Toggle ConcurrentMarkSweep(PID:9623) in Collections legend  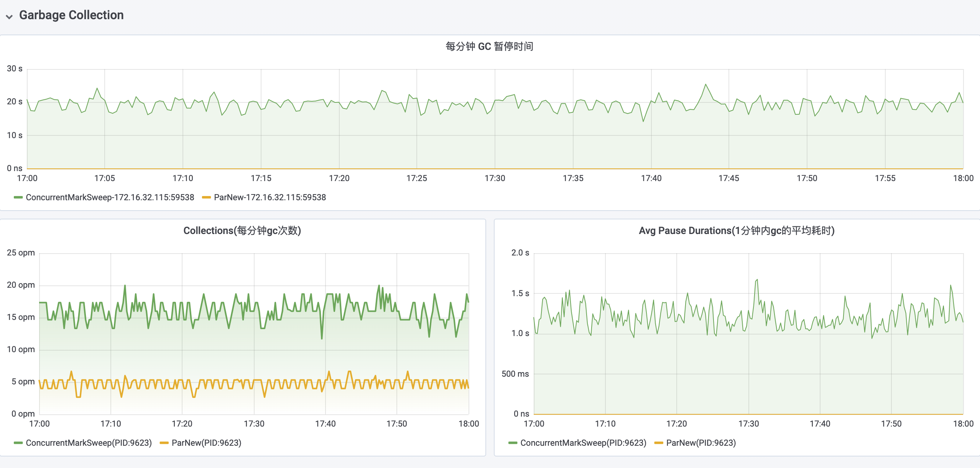(x=89, y=443)
